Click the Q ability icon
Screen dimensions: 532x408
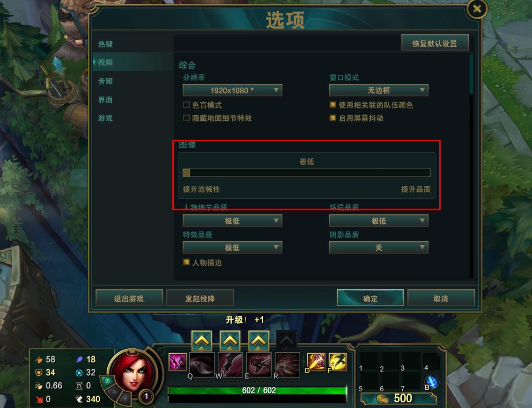202,365
